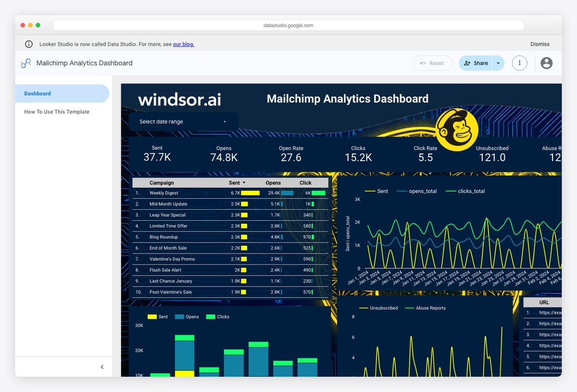Select the Last Chance January campaign
The image size is (577, 392).
[230, 281]
